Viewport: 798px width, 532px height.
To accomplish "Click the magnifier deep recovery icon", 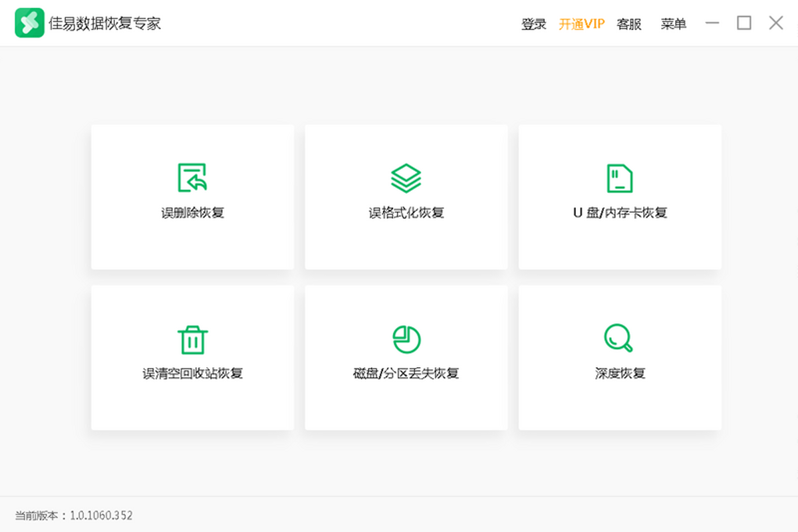I will click(618, 338).
